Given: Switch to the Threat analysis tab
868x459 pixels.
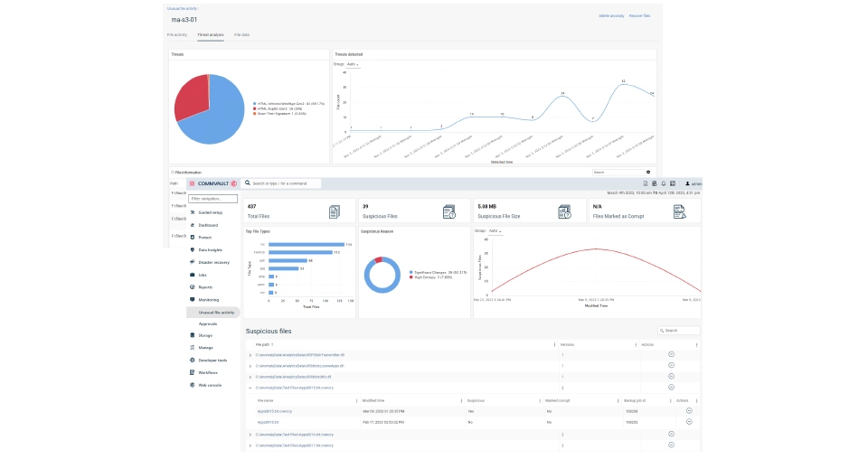Looking at the screenshot, I should coord(211,34).
